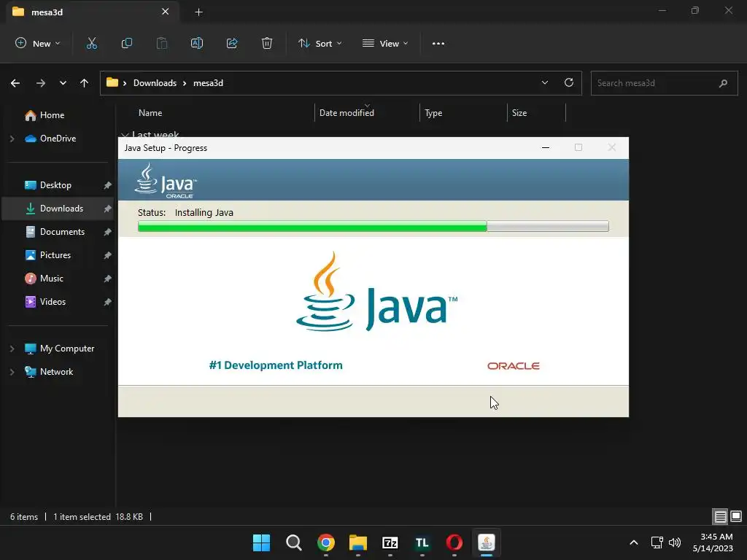Open the Sort dropdown
This screenshot has height=560, width=747.
320,43
